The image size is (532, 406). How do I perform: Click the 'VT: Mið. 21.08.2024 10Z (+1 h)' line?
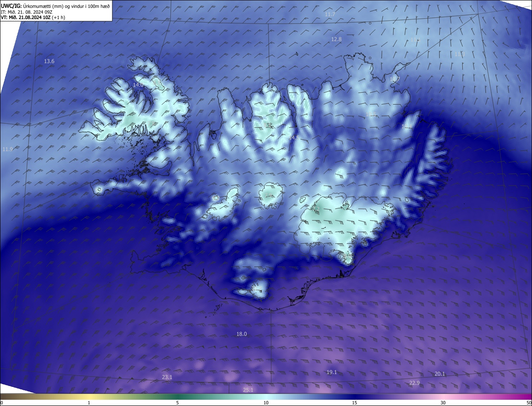tap(33, 17)
